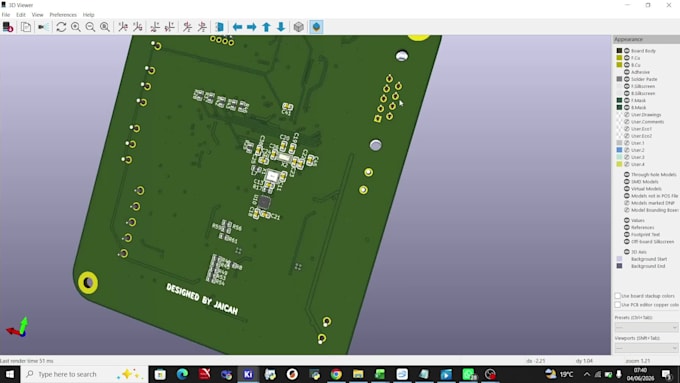The width and height of the screenshot is (680, 383).
Task: Click the F.Cu color swatch
Action: click(x=619, y=58)
